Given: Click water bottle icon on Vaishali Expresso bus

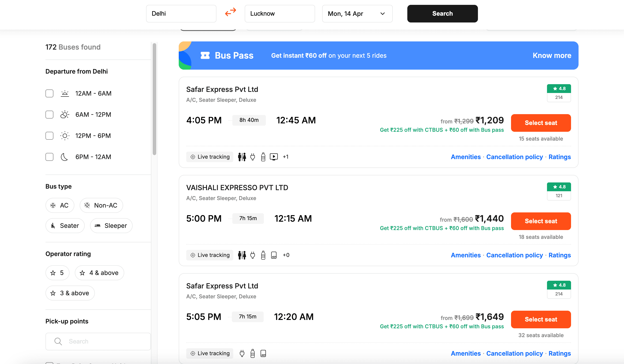Looking at the screenshot, I should [263, 255].
